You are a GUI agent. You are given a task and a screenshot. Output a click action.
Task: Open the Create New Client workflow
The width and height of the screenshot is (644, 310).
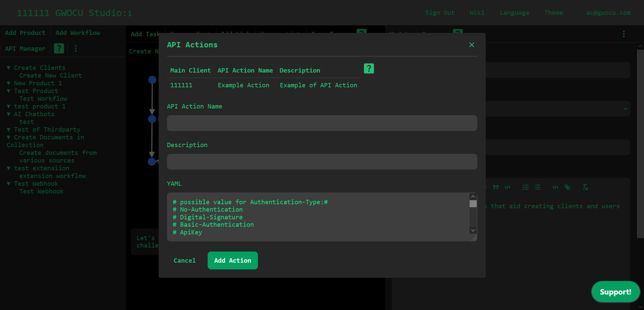click(x=50, y=76)
